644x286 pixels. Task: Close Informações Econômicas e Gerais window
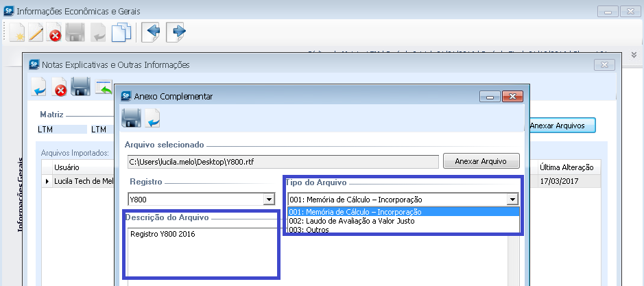point(630,12)
